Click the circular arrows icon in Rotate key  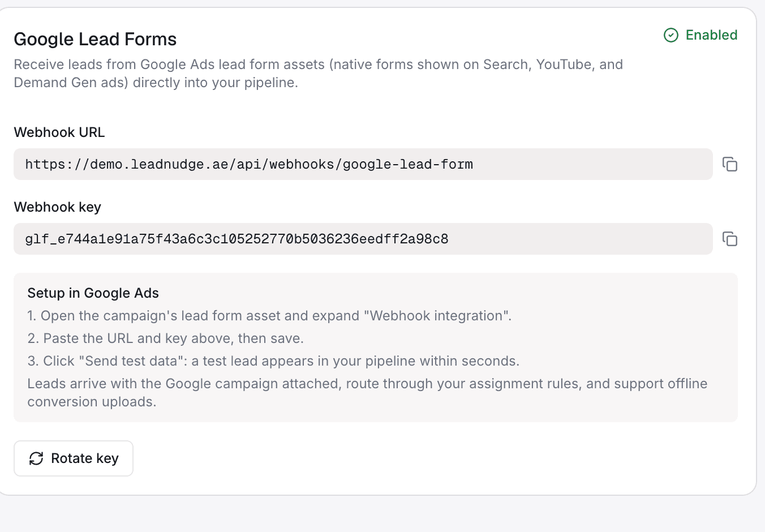coord(36,458)
